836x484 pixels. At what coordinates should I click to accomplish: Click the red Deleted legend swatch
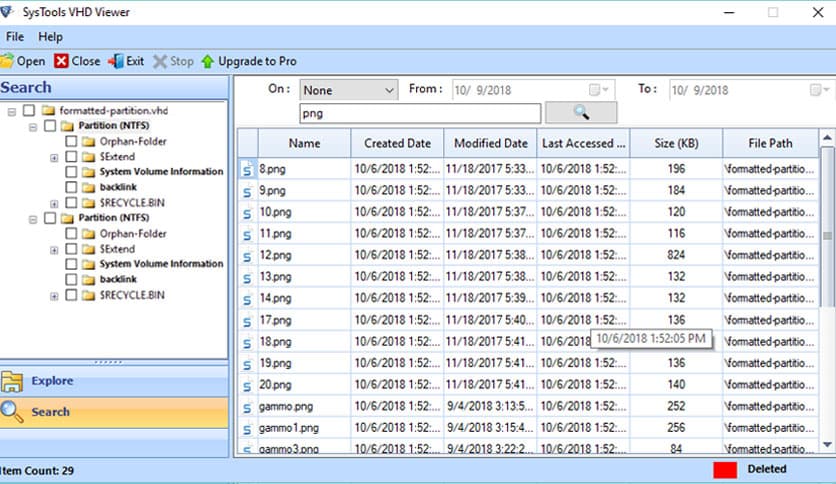(x=725, y=470)
